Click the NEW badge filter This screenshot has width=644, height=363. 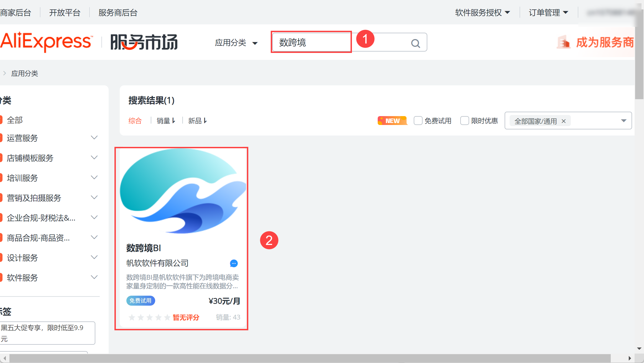pyautogui.click(x=392, y=121)
